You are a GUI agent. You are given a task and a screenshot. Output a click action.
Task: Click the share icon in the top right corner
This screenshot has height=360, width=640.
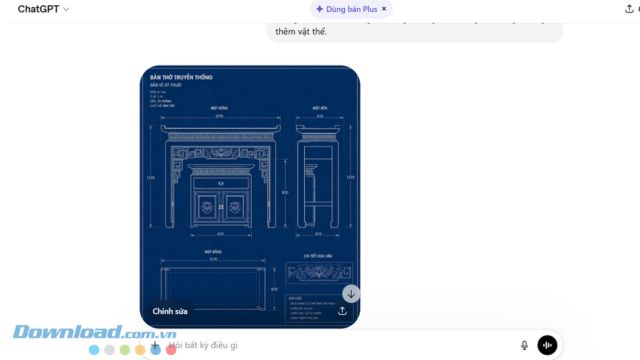tap(629, 9)
